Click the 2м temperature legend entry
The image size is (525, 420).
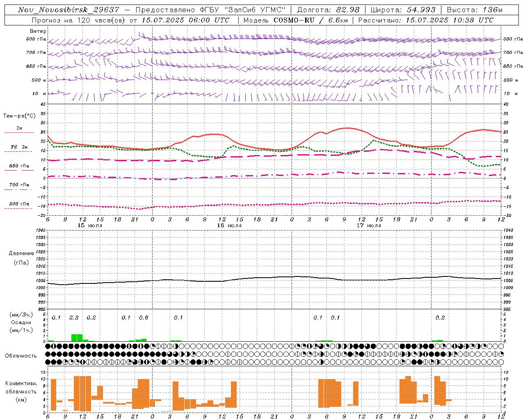point(19,128)
